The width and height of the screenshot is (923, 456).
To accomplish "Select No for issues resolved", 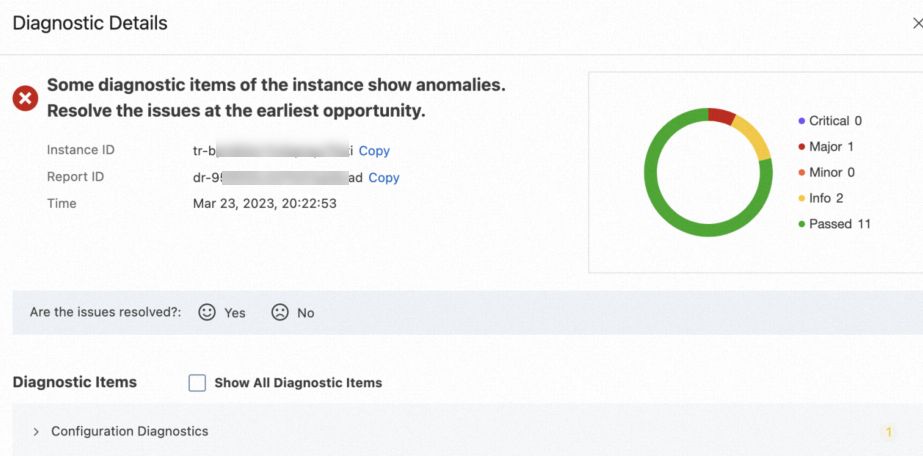I will 305,313.
